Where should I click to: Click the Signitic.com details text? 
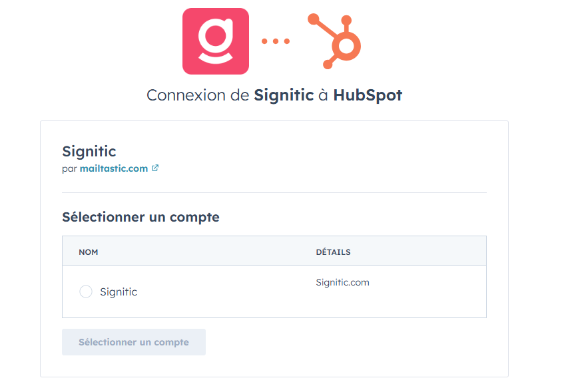point(342,282)
